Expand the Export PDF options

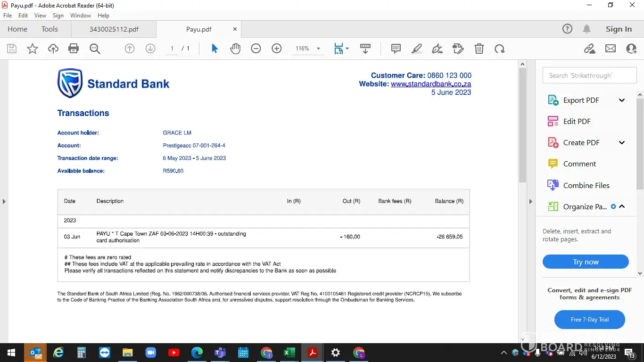tap(622, 100)
